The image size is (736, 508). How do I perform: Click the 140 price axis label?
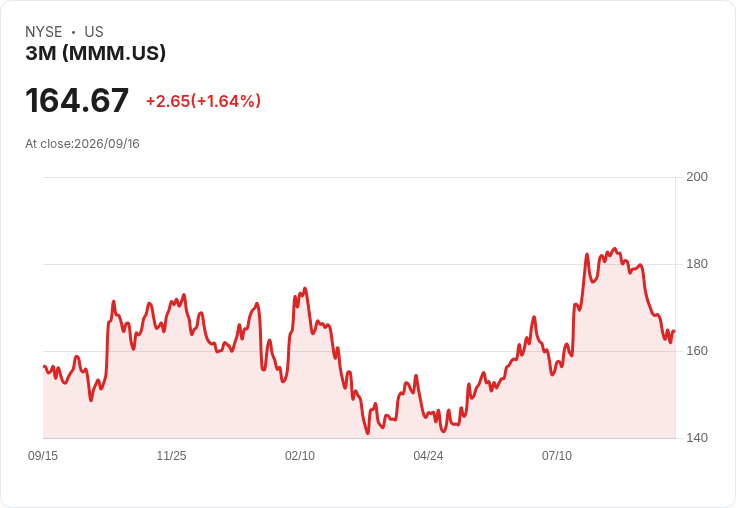(697, 438)
